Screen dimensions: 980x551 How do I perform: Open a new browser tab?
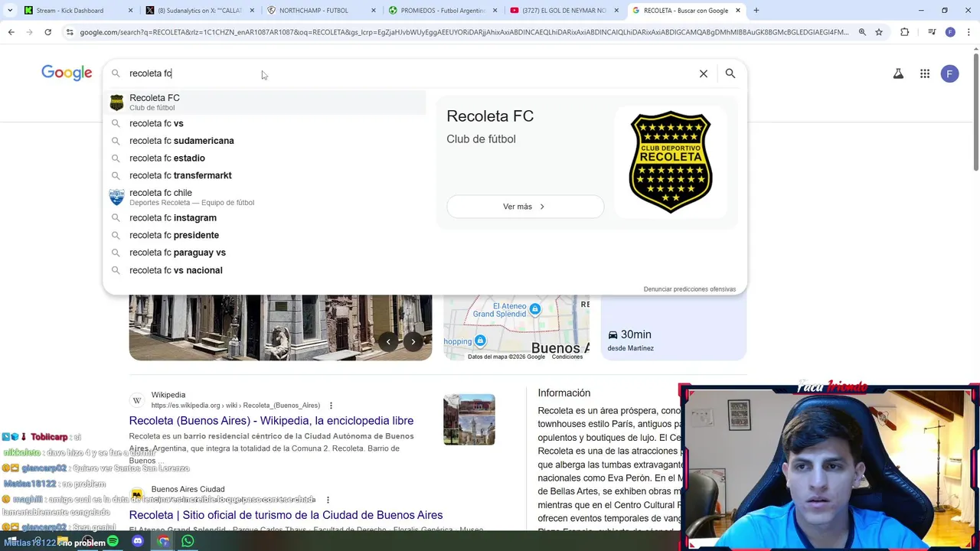pos(756,11)
